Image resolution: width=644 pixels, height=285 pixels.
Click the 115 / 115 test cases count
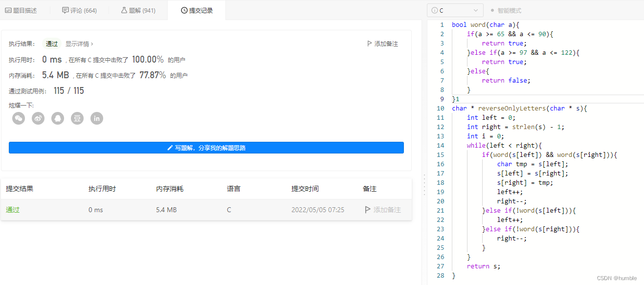pos(69,90)
